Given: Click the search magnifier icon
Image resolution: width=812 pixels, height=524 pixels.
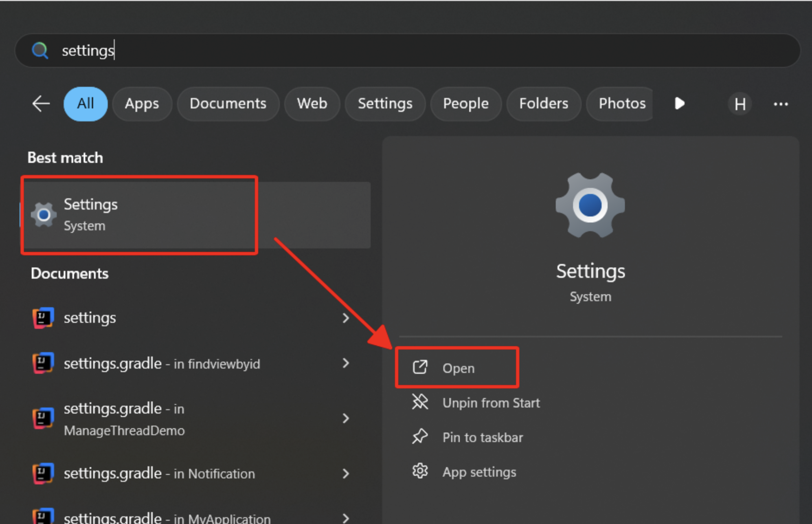Looking at the screenshot, I should click(x=40, y=51).
